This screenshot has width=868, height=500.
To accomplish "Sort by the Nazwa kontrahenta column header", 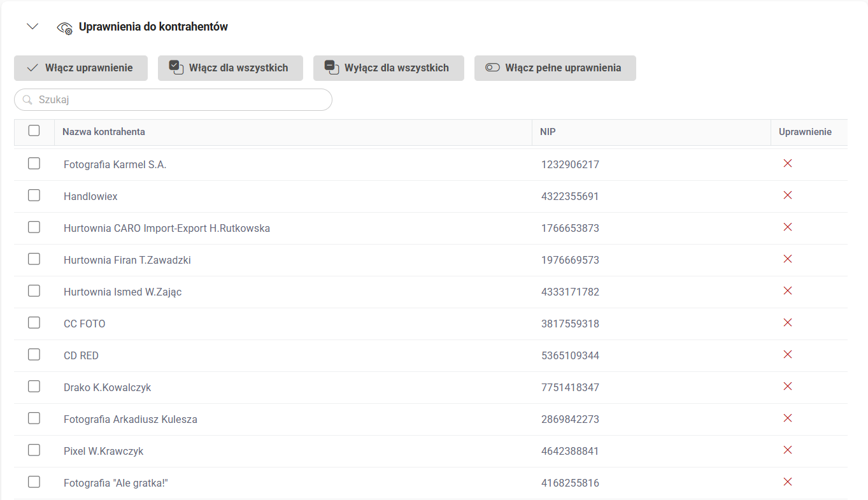I will click(104, 132).
